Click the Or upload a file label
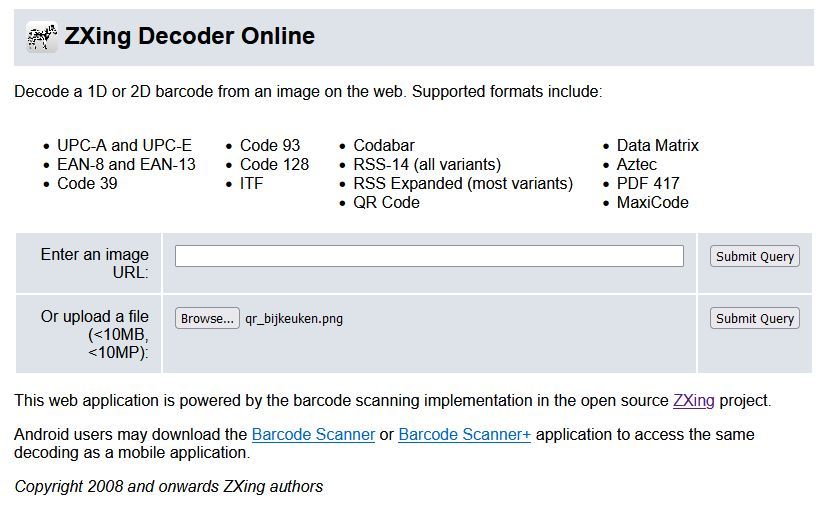 tap(94, 334)
